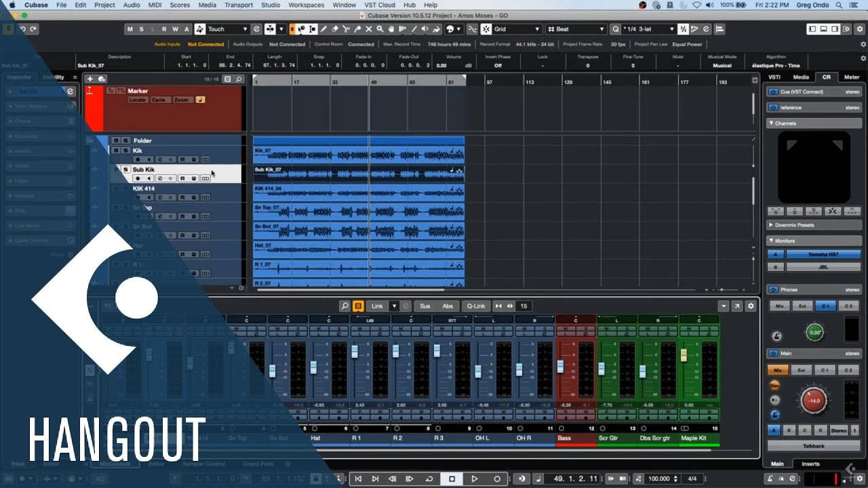Click the Talkback button
This screenshot has height=488, width=868.
[x=814, y=446]
